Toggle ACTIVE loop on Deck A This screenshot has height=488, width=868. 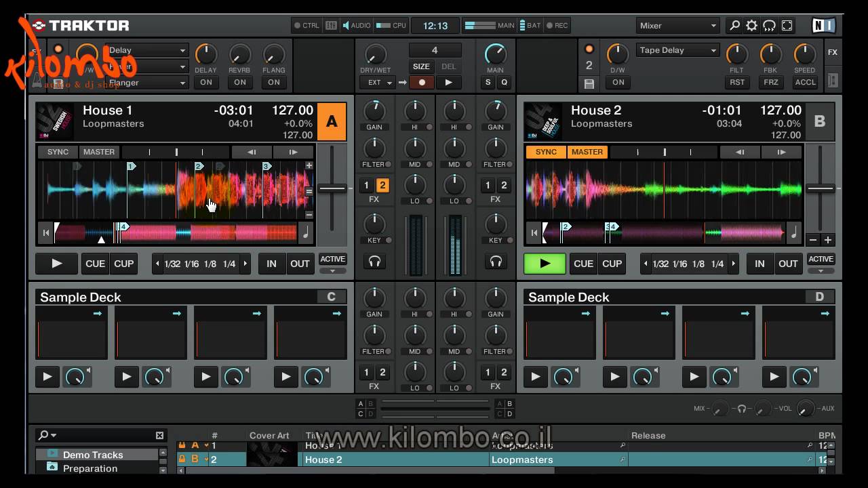click(x=332, y=259)
